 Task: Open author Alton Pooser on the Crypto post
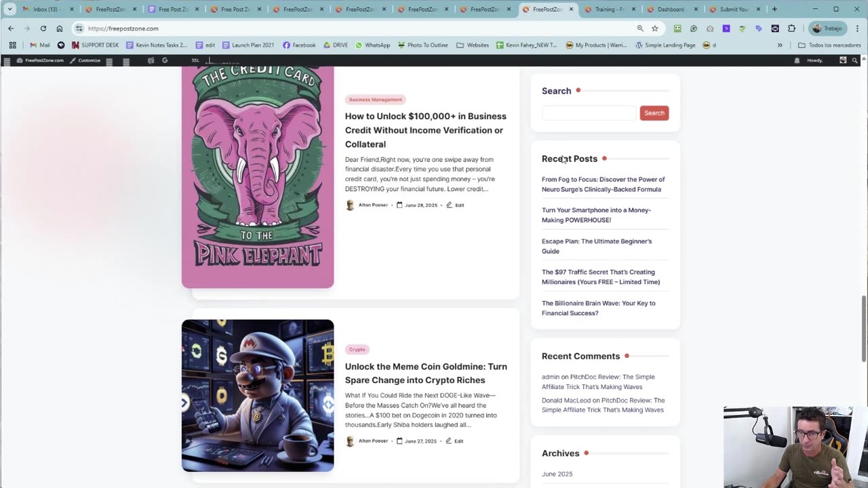tap(367, 441)
